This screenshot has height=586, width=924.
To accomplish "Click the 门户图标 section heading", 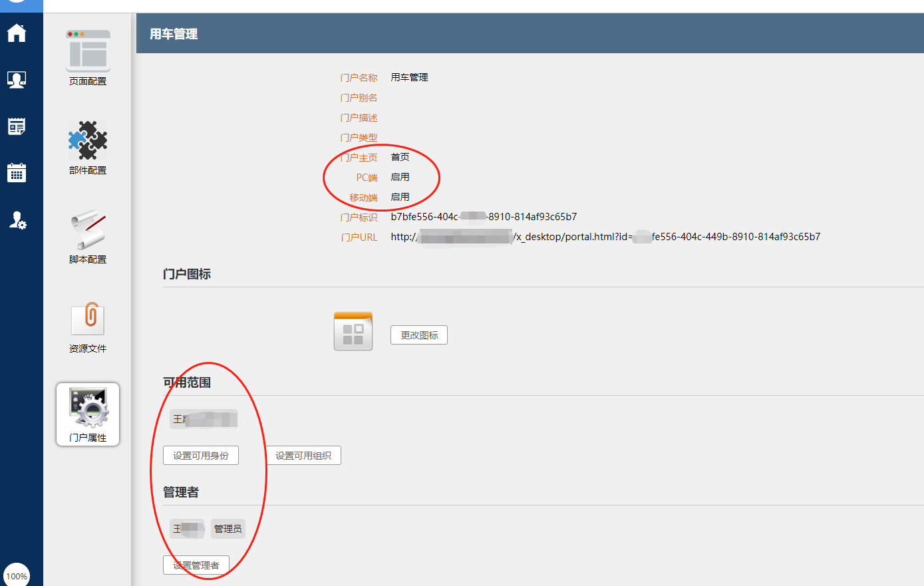I will (x=187, y=274).
